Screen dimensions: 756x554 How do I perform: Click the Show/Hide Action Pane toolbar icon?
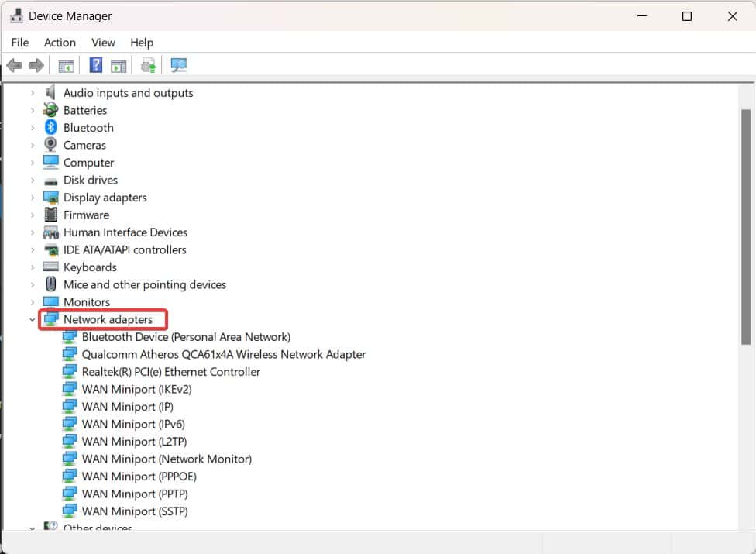coord(119,66)
